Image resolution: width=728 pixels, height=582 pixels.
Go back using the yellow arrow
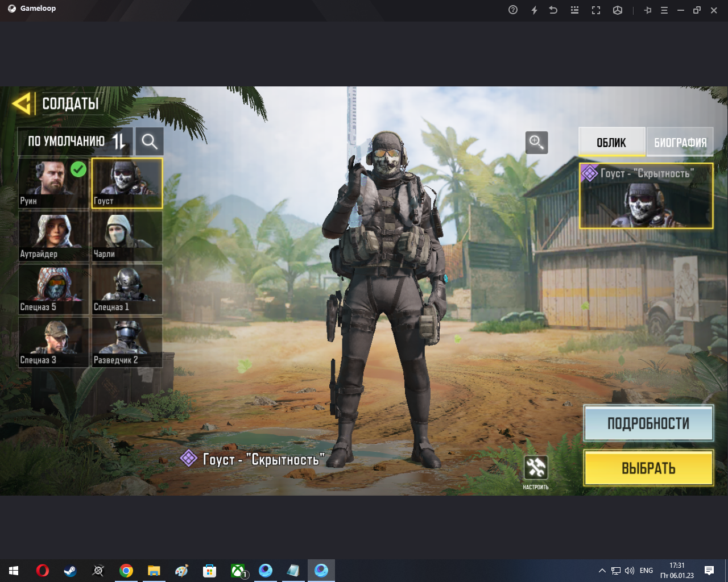[x=22, y=103]
